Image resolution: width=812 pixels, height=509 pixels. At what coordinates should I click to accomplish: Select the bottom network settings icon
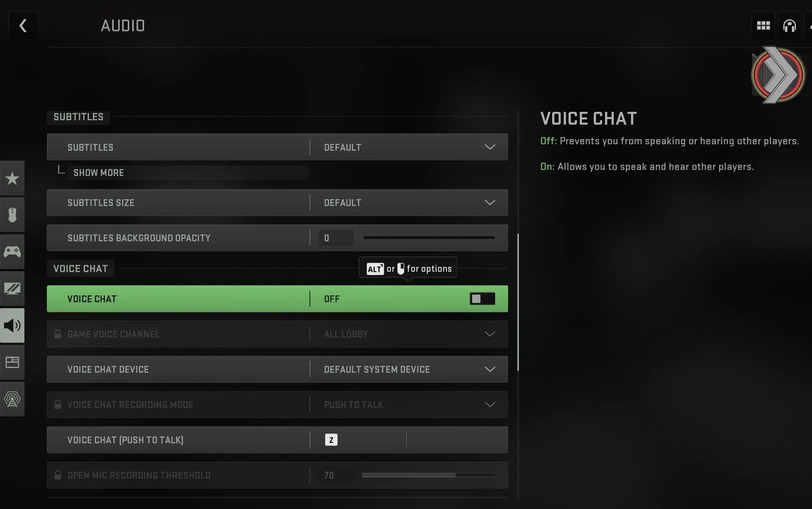[12, 399]
